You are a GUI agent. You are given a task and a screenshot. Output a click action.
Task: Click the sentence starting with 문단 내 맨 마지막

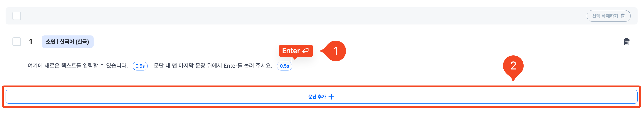click(x=213, y=66)
